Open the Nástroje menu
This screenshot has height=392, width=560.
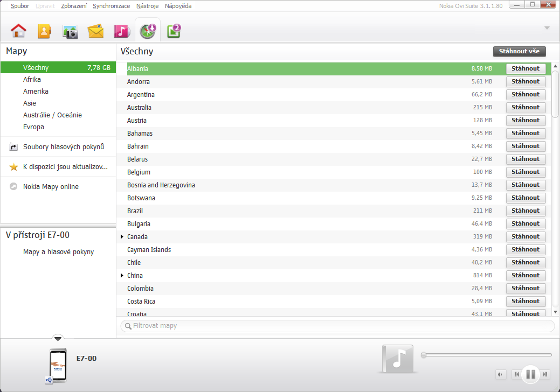tap(148, 6)
